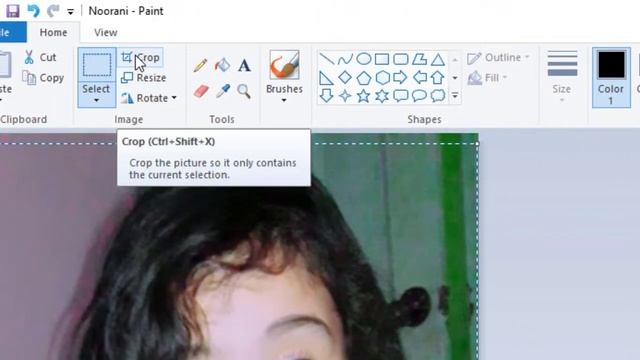Redo the last undone action
Screen dimensions: 640x360
[x=53, y=11]
